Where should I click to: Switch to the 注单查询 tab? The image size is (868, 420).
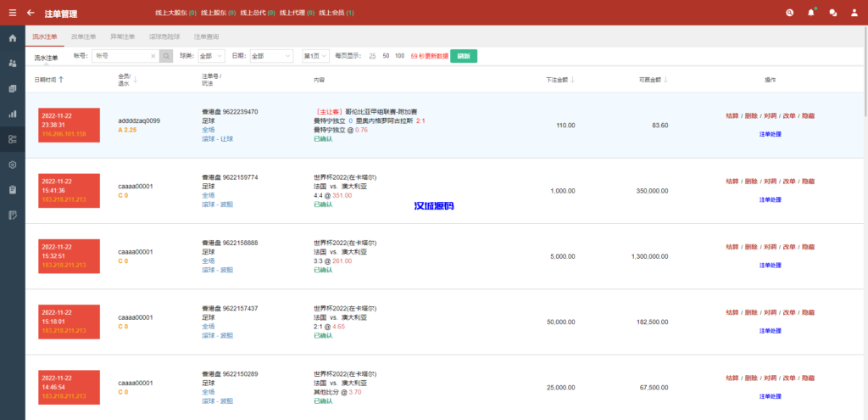pos(206,36)
